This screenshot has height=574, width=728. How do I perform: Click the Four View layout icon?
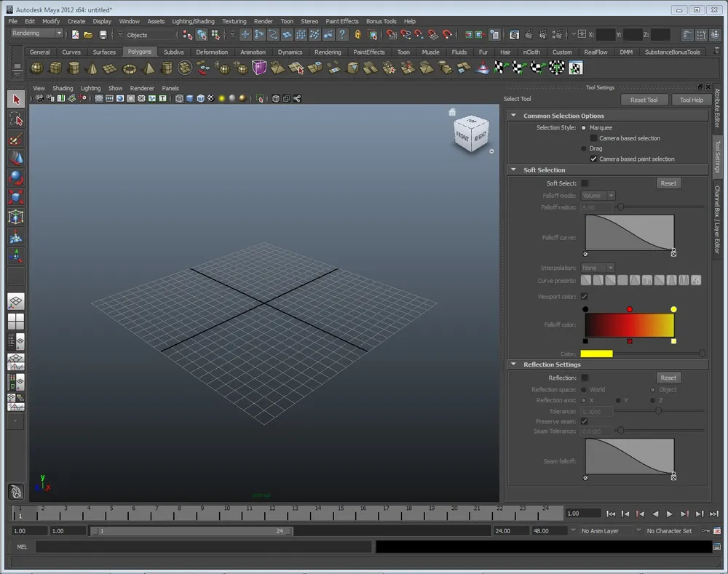[x=16, y=321]
